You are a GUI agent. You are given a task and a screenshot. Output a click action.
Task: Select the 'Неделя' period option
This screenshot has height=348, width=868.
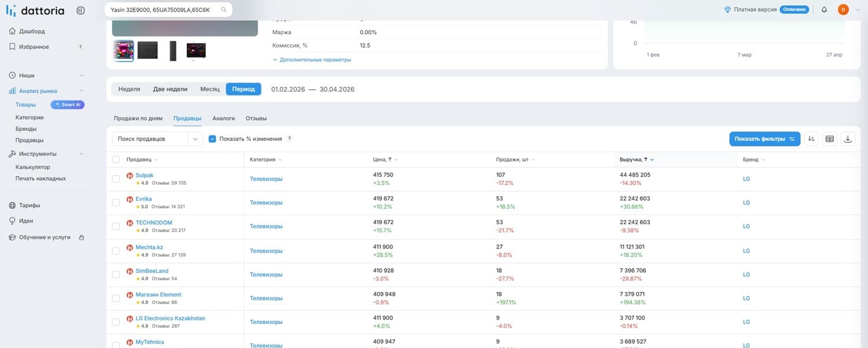coord(129,89)
